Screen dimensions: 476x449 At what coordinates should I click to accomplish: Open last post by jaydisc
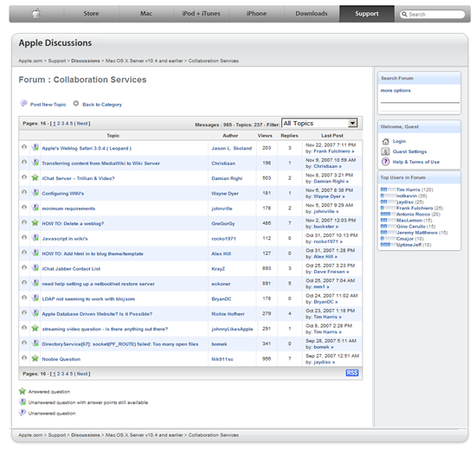click(x=325, y=362)
